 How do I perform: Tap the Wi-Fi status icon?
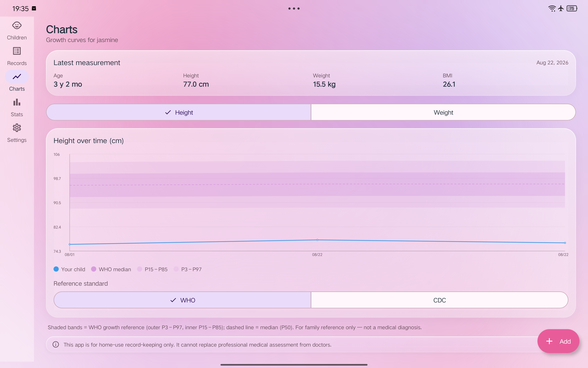[x=552, y=9]
